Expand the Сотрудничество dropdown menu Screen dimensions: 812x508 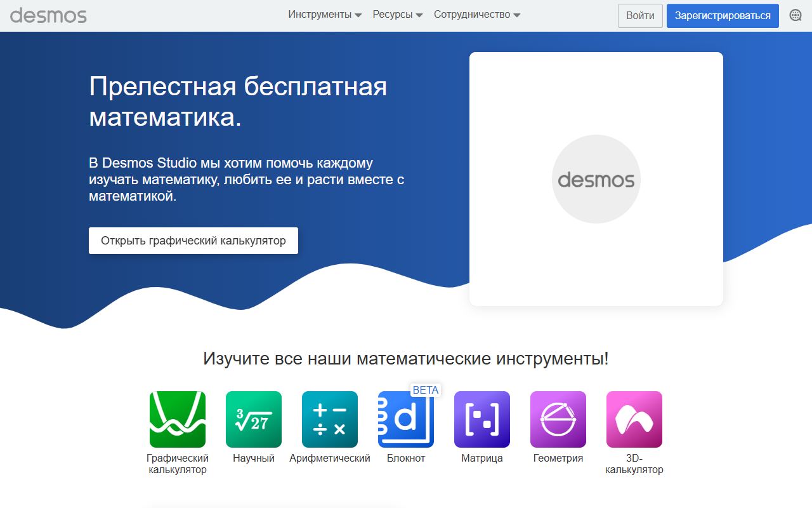point(477,15)
